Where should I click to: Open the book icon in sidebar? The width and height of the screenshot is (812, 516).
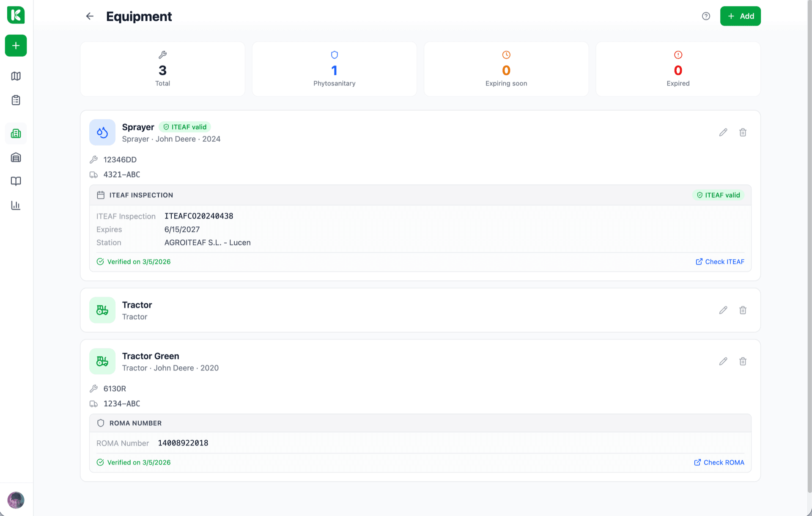coord(16,181)
